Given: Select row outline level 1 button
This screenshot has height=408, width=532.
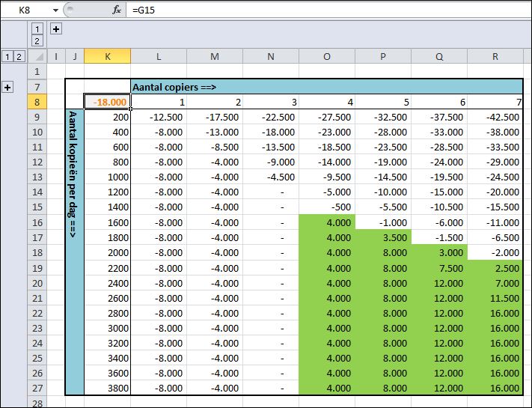Looking at the screenshot, I should (7, 57).
